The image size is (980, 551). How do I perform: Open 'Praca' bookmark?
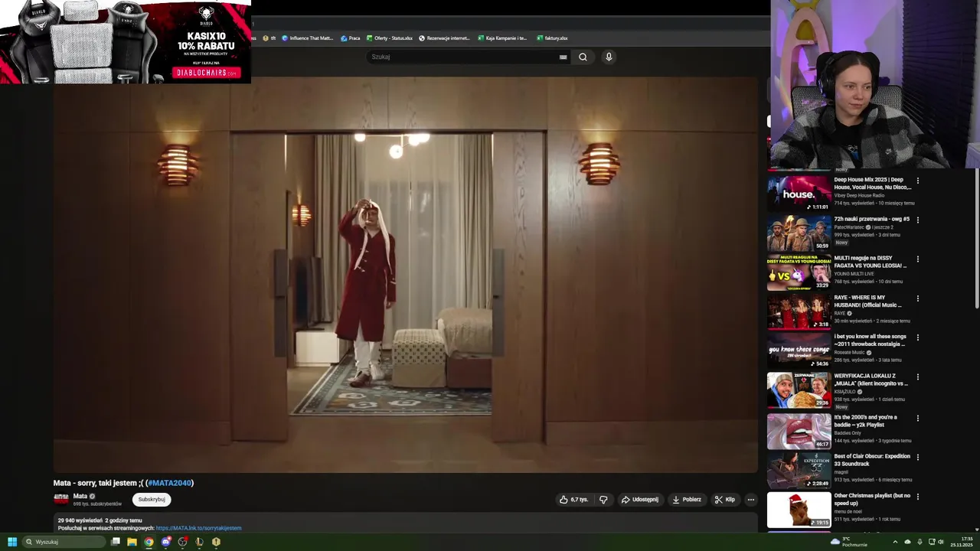351,38
